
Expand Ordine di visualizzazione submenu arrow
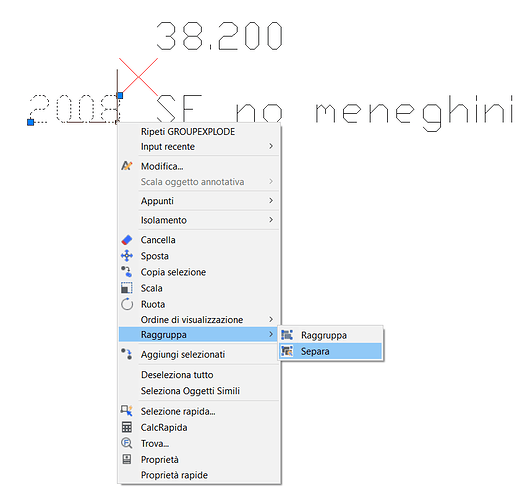271,319
